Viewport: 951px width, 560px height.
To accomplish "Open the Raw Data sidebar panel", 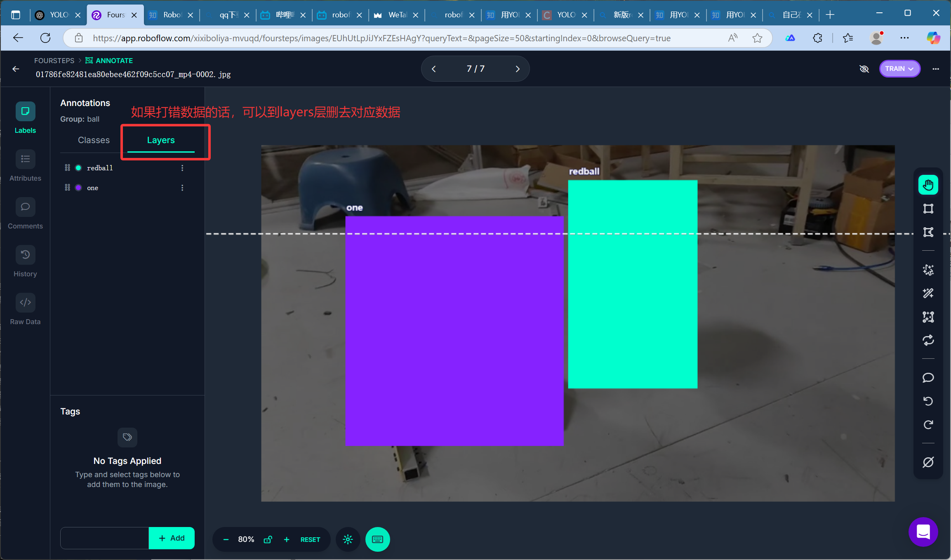I will 25,309.
